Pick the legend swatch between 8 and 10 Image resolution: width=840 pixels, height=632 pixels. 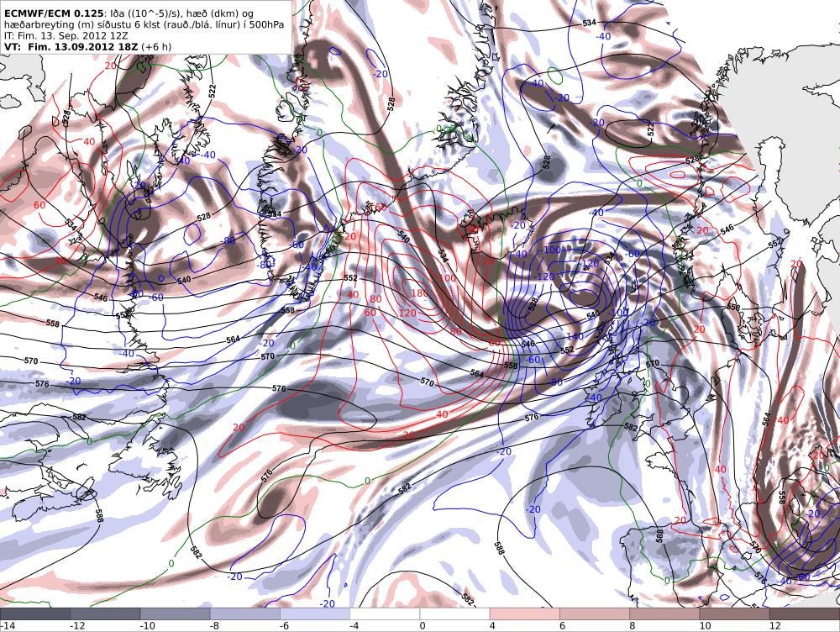[x=664, y=614]
